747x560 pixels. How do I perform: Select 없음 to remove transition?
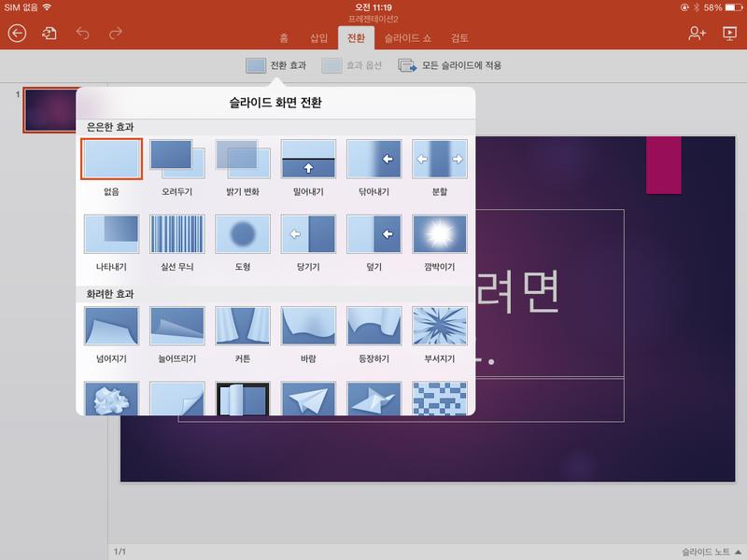click(111, 160)
